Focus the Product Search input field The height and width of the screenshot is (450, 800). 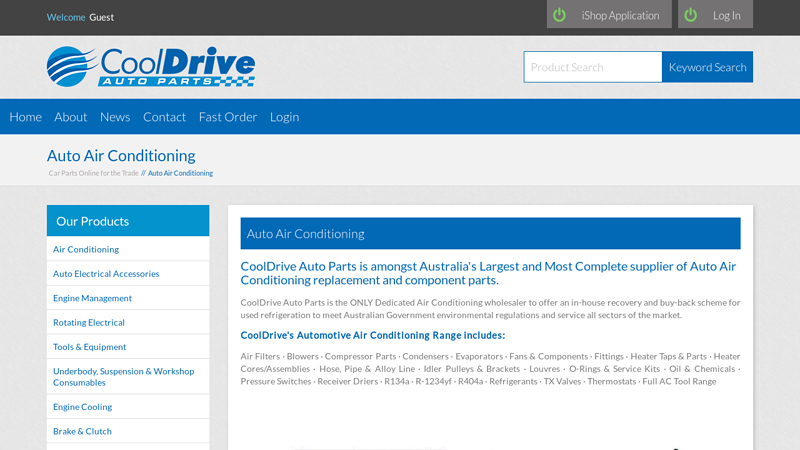tap(593, 67)
